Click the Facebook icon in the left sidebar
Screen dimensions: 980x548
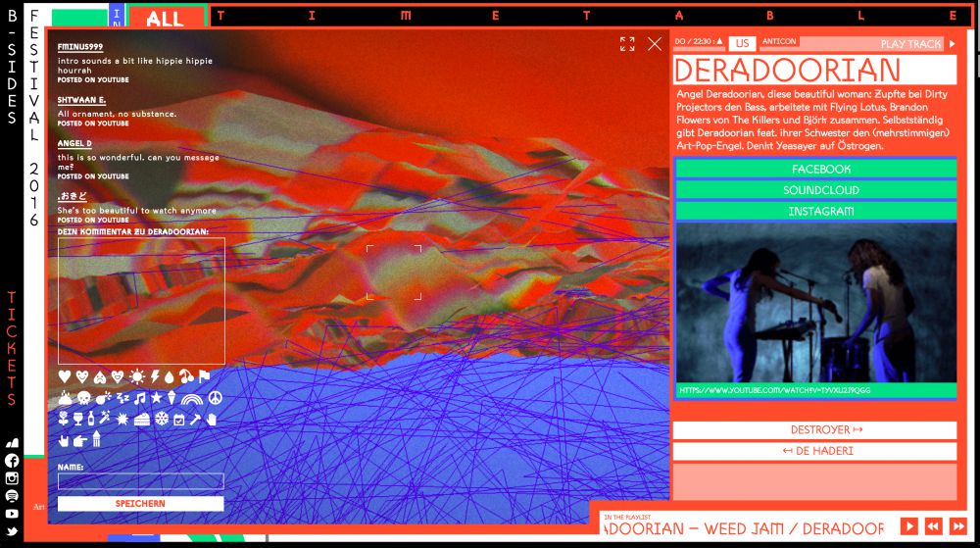pos(12,460)
